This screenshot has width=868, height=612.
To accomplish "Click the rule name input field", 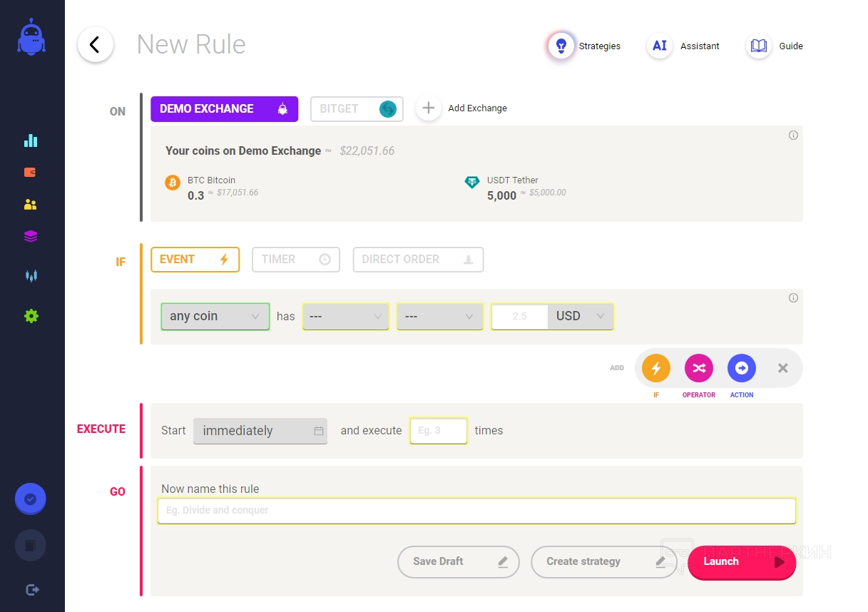I will 476,511.
